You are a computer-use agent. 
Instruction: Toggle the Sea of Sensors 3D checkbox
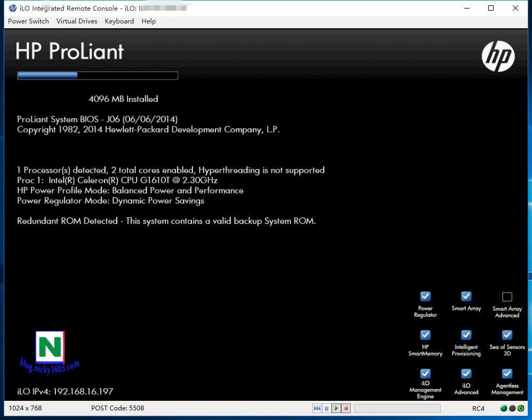[507, 334]
